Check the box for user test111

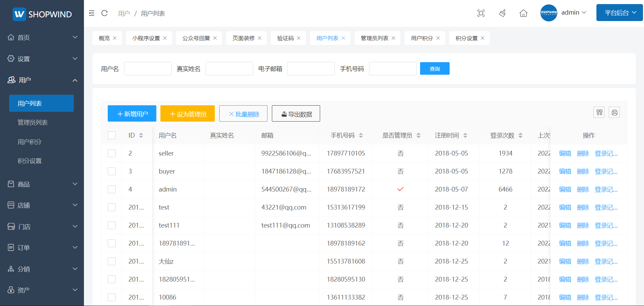click(111, 226)
